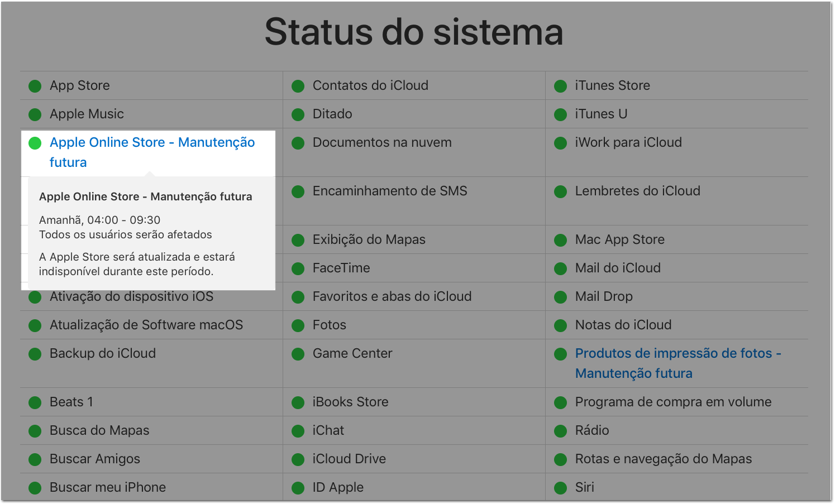Image resolution: width=835 pixels, height=504 pixels.
Task: Click the Status do sistema heading
Action: point(414,32)
